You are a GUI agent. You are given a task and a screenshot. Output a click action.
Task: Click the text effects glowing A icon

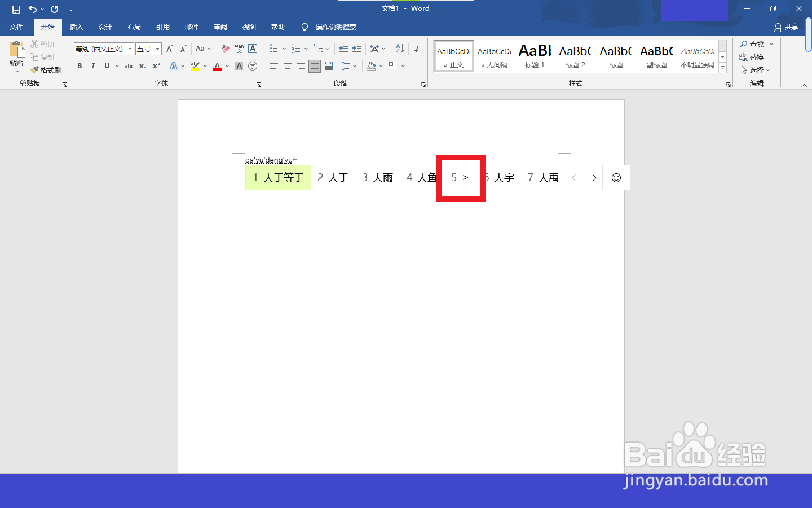[174, 66]
